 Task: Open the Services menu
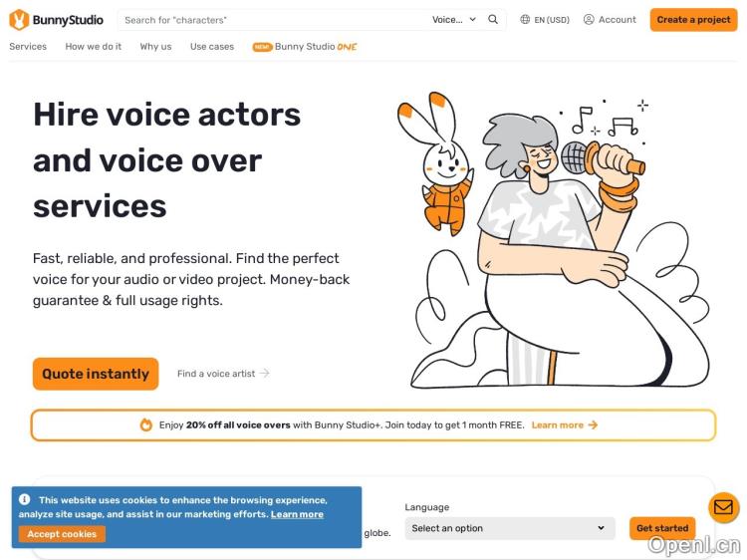[28, 47]
